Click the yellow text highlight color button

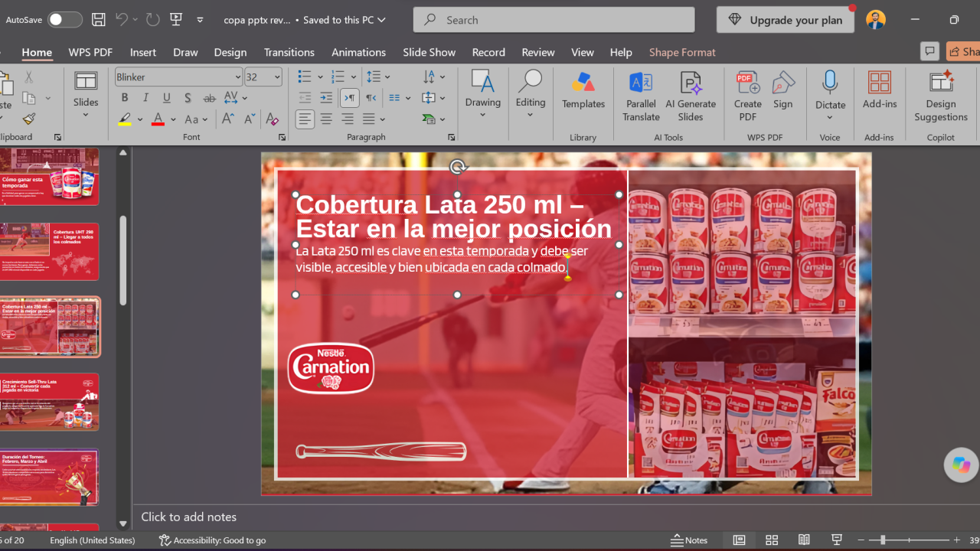click(x=125, y=119)
